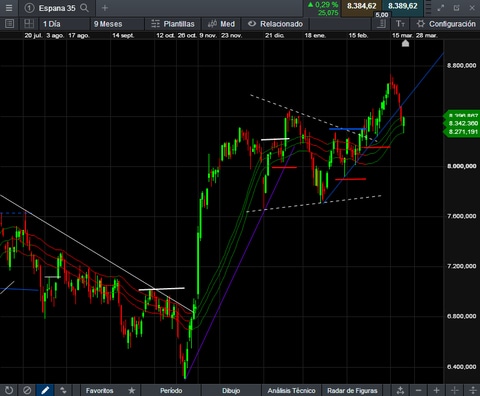Viewport: 480px width, 396px height.
Task: Open Plantillas templates menu
Action: click(173, 24)
